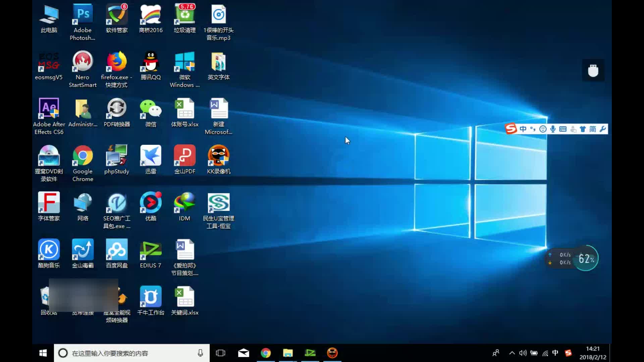Launch 腾讯QQ
This screenshot has height=362, width=644.
click(x=151, y=66)
